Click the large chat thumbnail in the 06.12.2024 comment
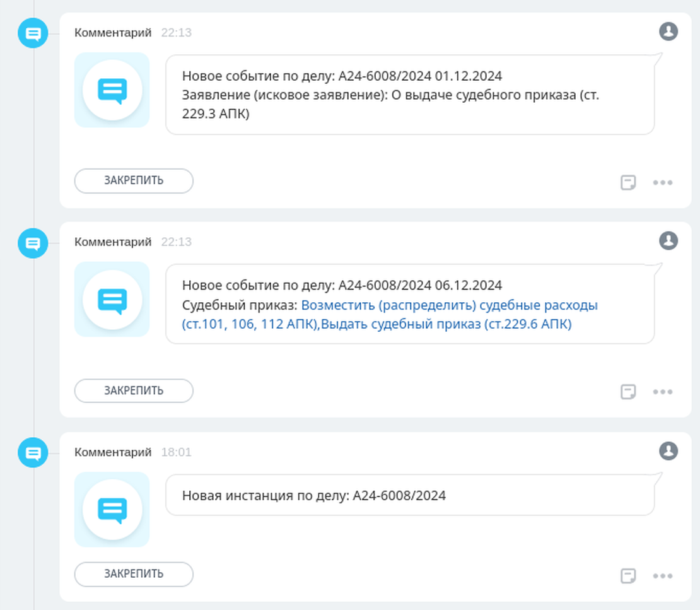This screenshot has width=700, height=610. pyautogui.click(x=112, y=300)
